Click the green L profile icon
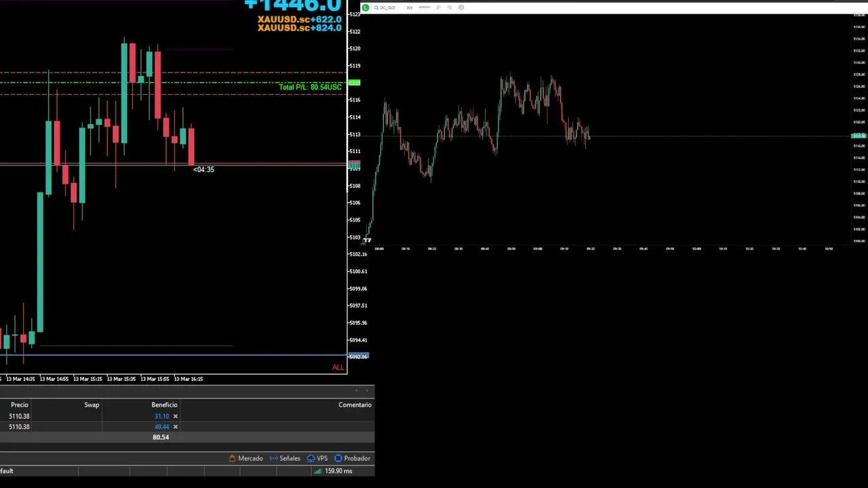The height and width of the screenshot is (488, 868). pos(366,7)
